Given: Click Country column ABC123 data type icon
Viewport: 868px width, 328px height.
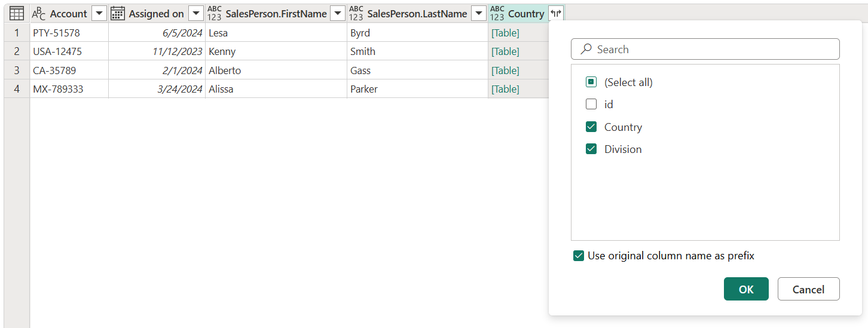Looking at the screenshot, I should pyautogui.click(x=497, y=13).
